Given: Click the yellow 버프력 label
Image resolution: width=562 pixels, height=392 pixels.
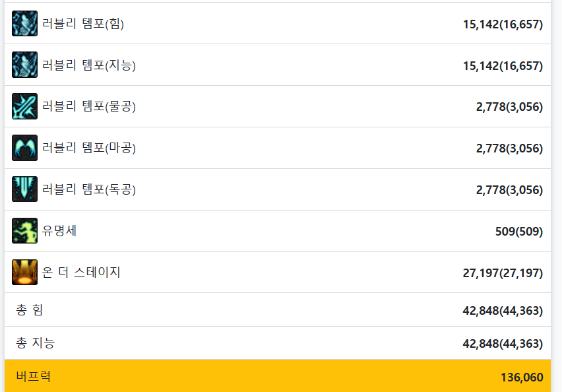Looking at the screenshot, I should click(x=33, y=377).
